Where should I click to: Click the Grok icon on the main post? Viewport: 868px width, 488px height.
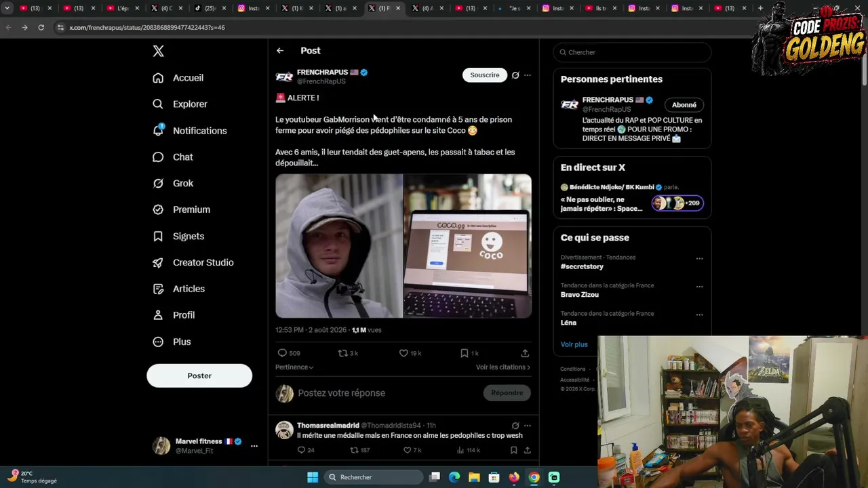point(515,75)
